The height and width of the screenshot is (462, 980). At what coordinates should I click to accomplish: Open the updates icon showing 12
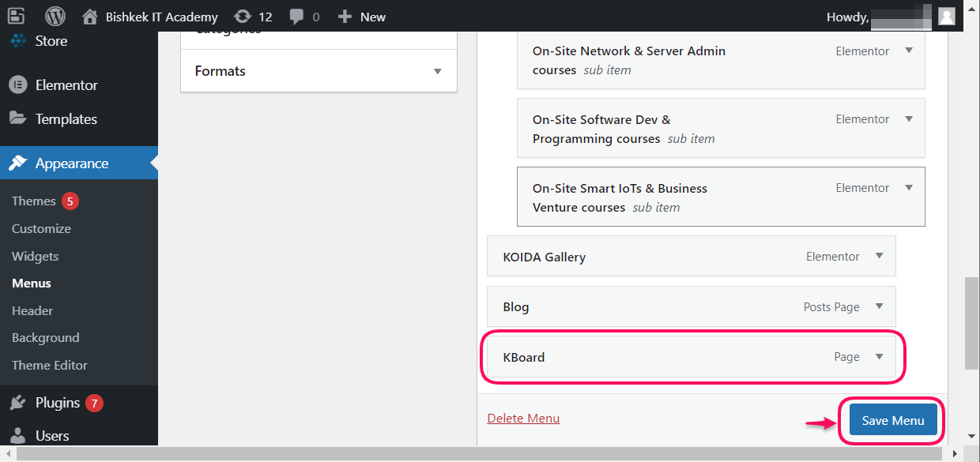[x=242, y=17]
